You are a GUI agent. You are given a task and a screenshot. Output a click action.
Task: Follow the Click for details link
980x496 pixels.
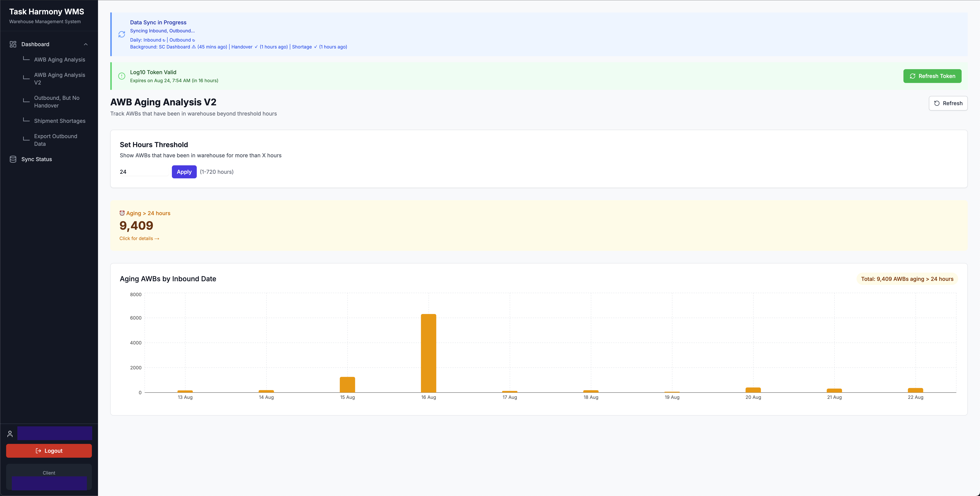coord(139,238)
